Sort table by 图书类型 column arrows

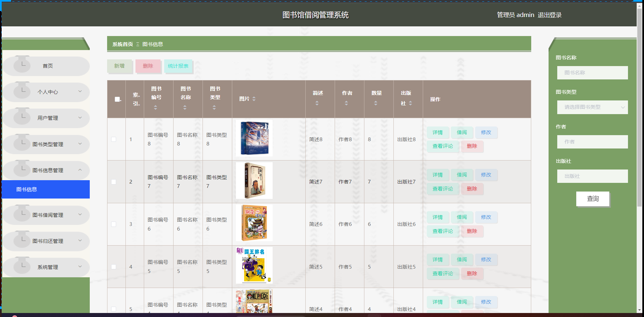214,107
